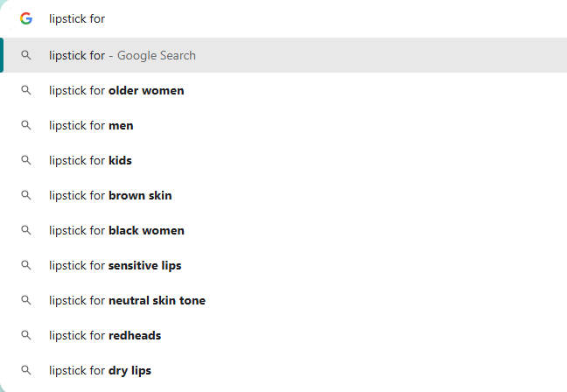
Task: Click search icon beside 'lipstick for redheads'
Action: [26, 335]
